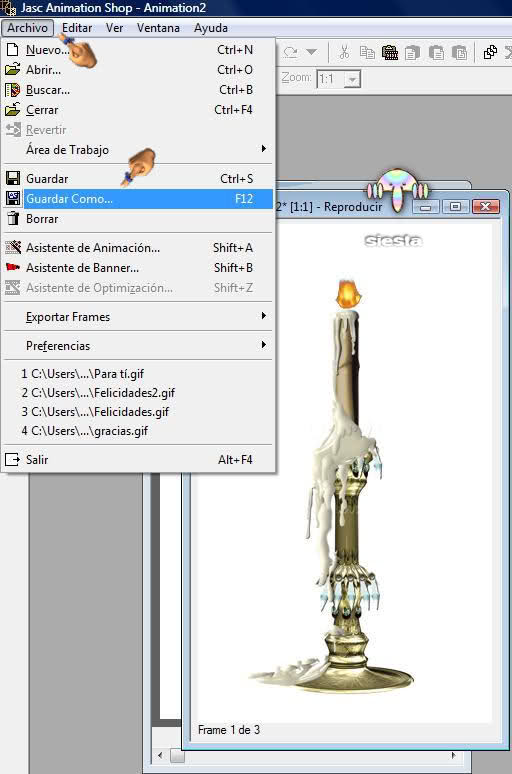Screen dimensions: 512x774
Task: Click the duplicate frames toolbar icon
Action: click(490, 52)
